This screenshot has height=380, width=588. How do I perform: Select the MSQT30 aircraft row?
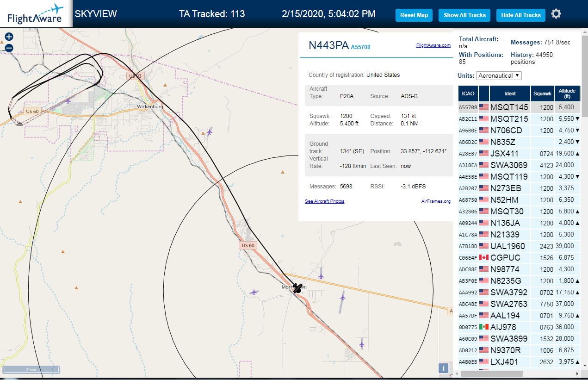click(518, 212)
